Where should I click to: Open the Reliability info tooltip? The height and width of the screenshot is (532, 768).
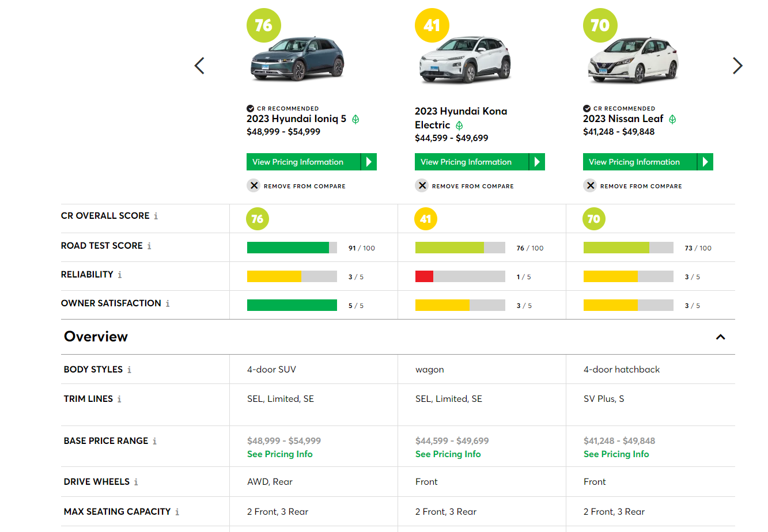pyautogui.click(x=120, y=275)
